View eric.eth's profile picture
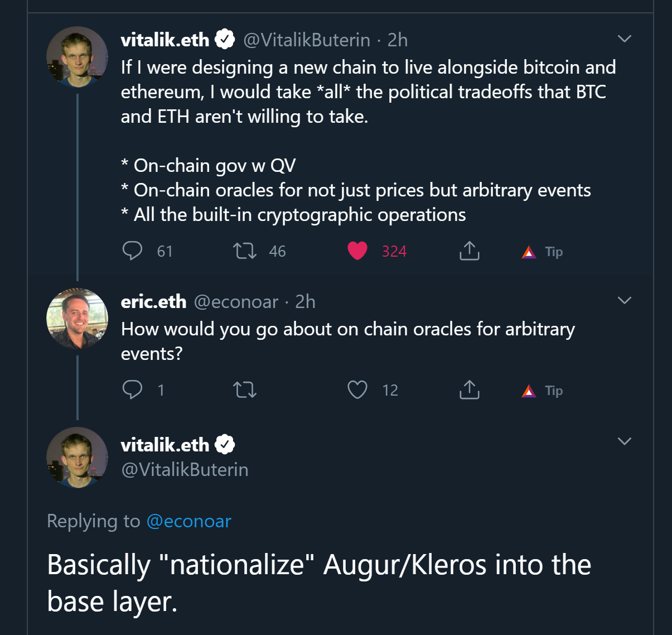 coord(77,319)
